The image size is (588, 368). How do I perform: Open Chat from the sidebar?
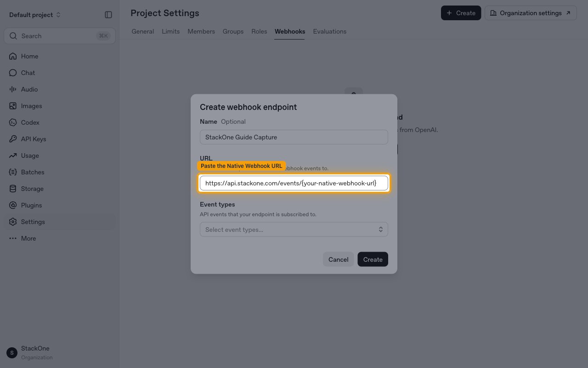tap(60, 73)
